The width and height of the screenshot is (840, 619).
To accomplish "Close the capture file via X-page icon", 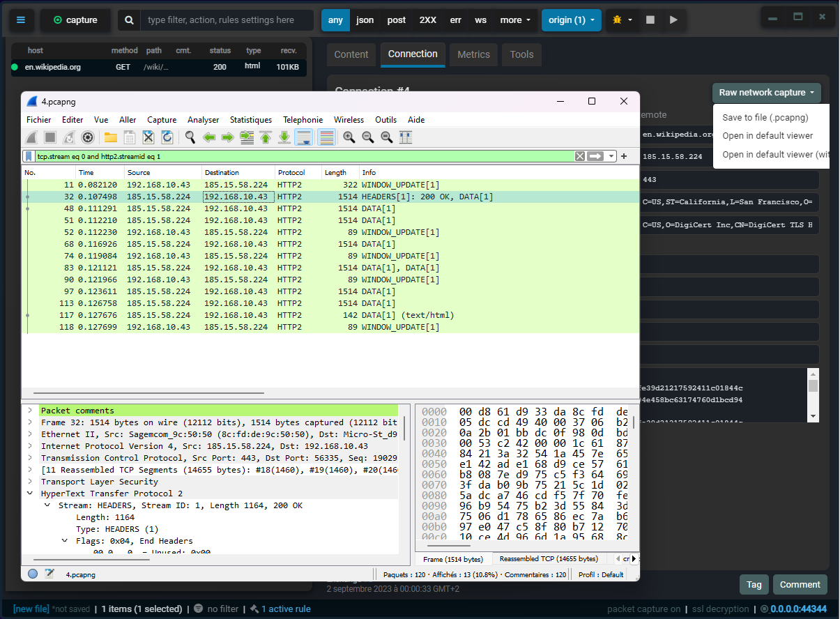I will [148, 137].
